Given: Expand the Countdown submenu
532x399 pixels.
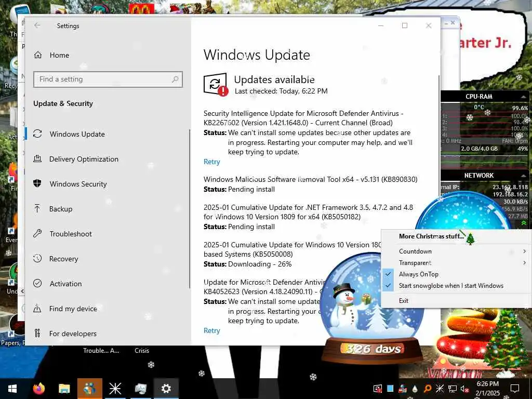Looking at the screenshot, I should 456,251.
